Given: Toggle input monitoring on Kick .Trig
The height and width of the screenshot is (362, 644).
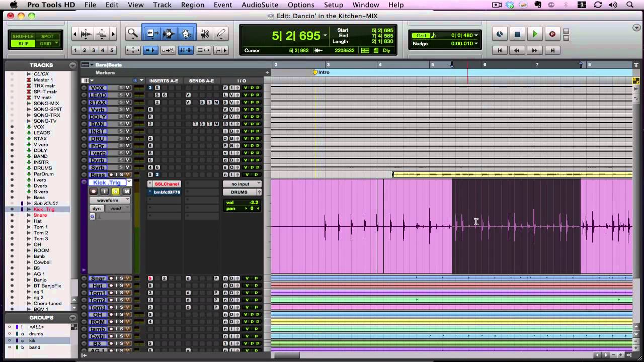Looking at the screenshot, I should point(105,192).
